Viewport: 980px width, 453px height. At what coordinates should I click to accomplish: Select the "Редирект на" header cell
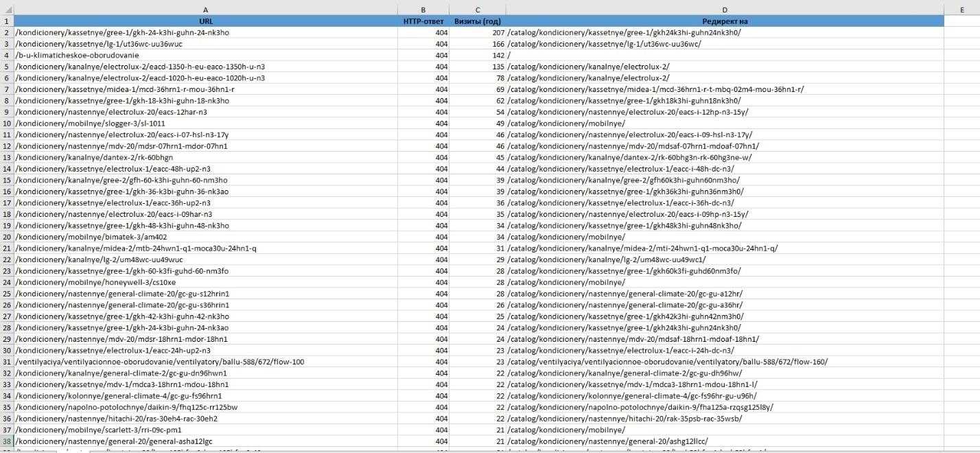point(725,21)
